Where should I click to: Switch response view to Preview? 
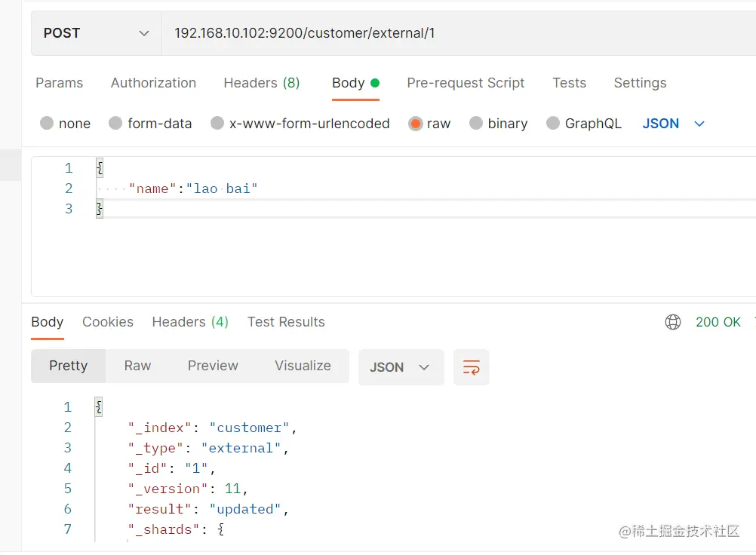pos(213,366)
